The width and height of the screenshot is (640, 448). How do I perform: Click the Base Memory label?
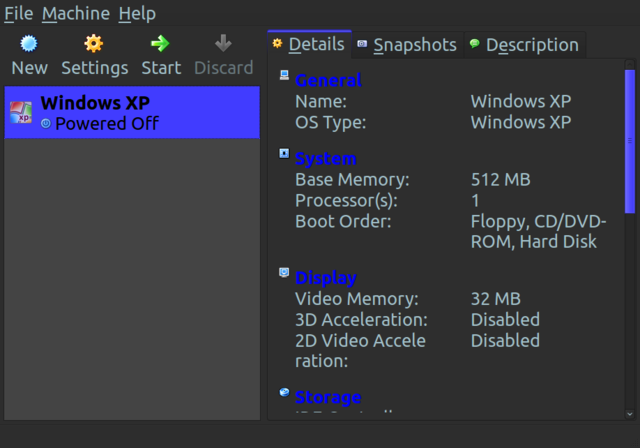pyautogui.click(x=352, y=180)
